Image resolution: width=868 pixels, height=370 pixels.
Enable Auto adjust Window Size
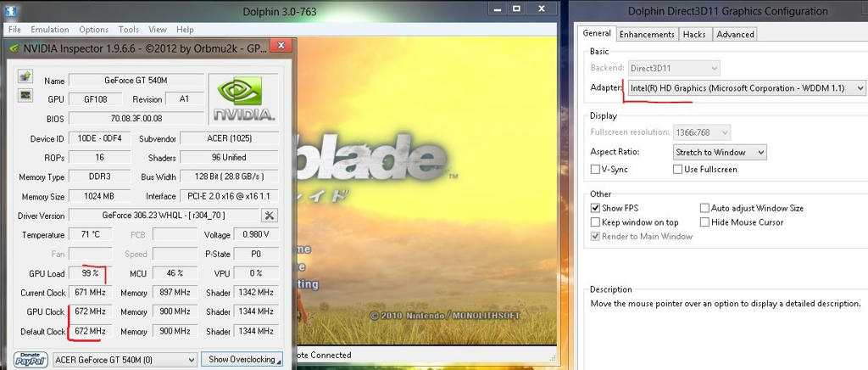(x=704, y=208)
